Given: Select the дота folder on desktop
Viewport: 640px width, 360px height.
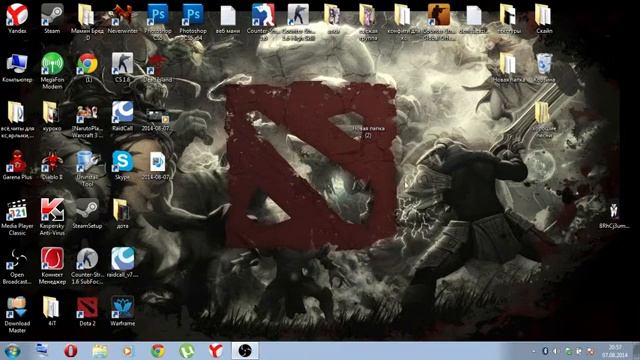Looking at the screenshot, I should 122,213.
